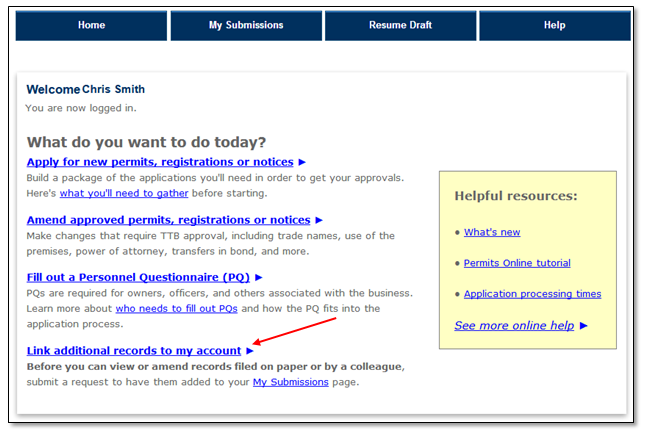Click 'Apply for new permits, registrations or notices' link
Image resolution: width=653 pixels, height=438 pixels.
pyautogui.click(x=160, y=162)
